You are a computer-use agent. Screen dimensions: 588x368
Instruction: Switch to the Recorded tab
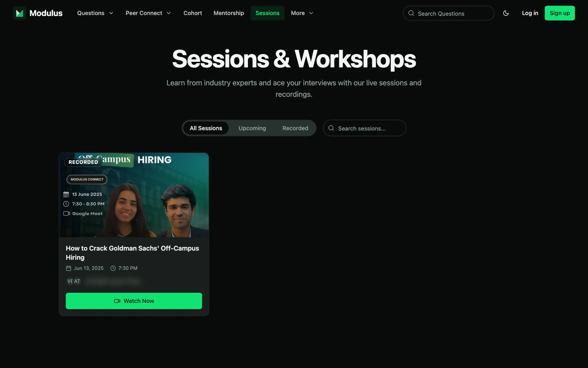pos(295,128)
